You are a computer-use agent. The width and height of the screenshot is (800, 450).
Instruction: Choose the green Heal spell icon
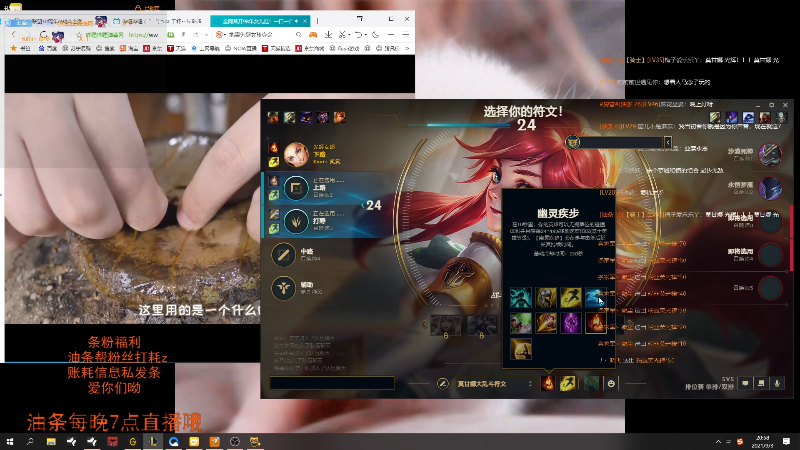click(x=520, y=323)
